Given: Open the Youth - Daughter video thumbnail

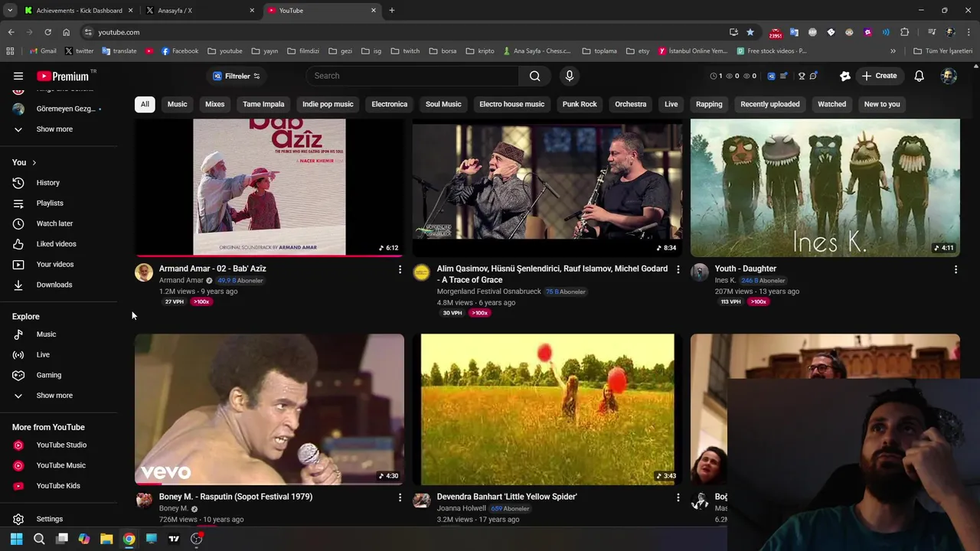Looking at the screenshot, I should [x=825, y=187].
